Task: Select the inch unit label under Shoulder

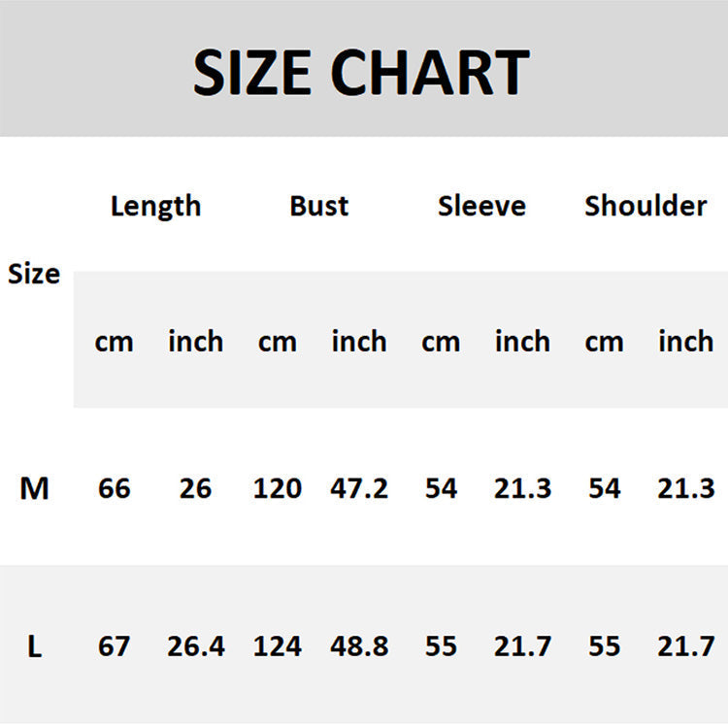Action: (685, 342)
